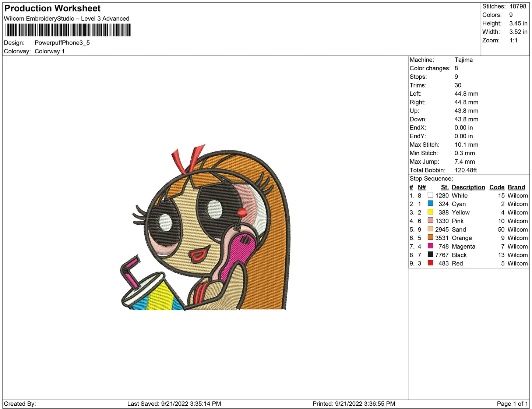
Task: Click the Orange thread color swatch
Action: (430, 237)
